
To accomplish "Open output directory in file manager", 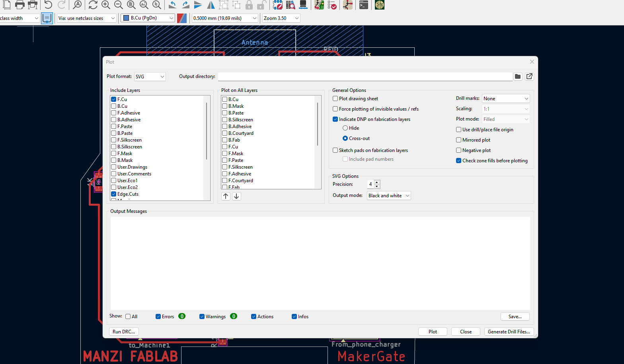I will tap(529, 76).
